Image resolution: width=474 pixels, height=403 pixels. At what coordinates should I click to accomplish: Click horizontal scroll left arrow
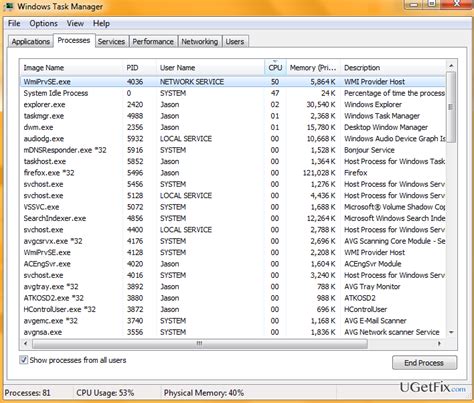click(x=26, y=343)
